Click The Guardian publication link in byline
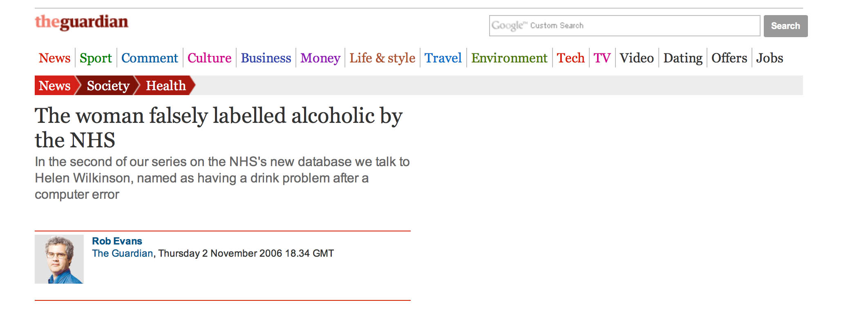 click(x=122, y=253)
